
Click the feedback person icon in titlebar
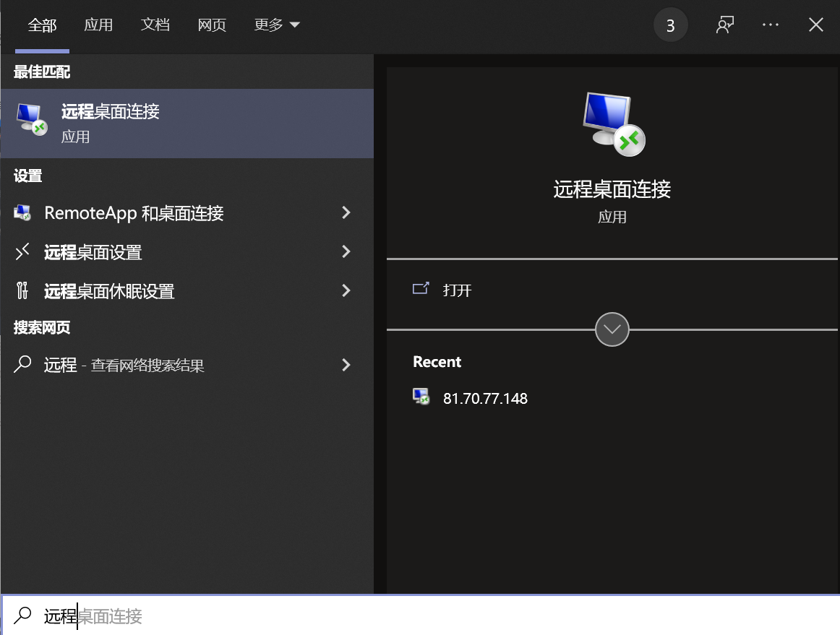click(724, 24)
